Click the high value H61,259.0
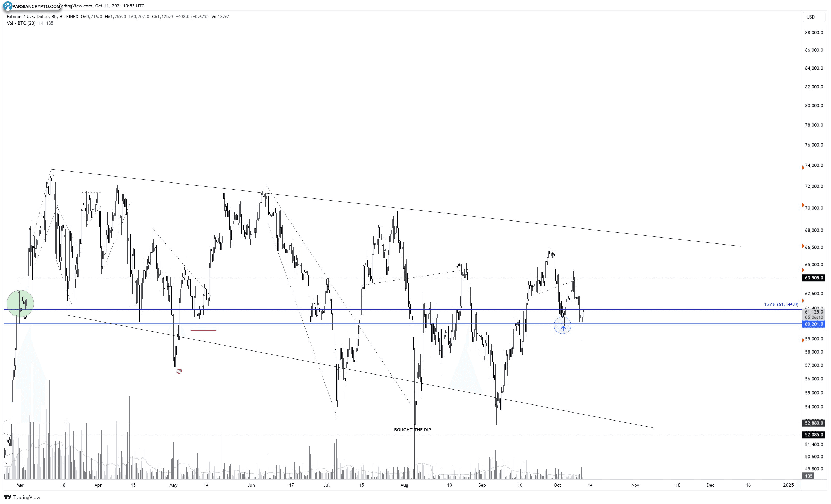The width and height of the screenshot is (831, 504). pos(115,16)
